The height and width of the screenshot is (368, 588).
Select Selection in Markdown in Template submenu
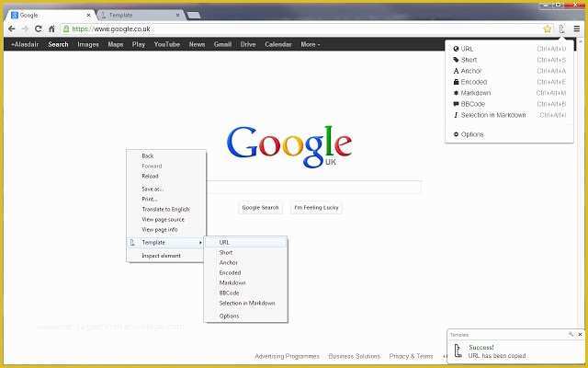tap(246, 303)
